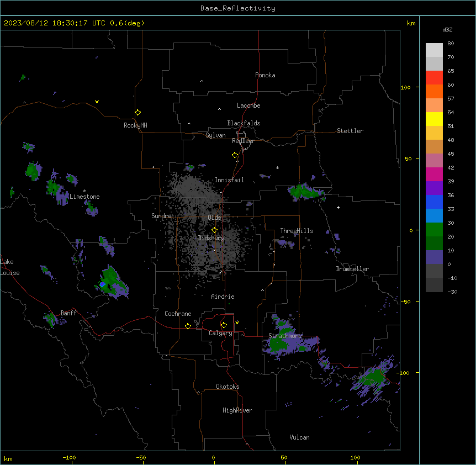Pick the white 70-80 dBZ legend swatch
Viewport: 476px width, 465px height.
434,50
